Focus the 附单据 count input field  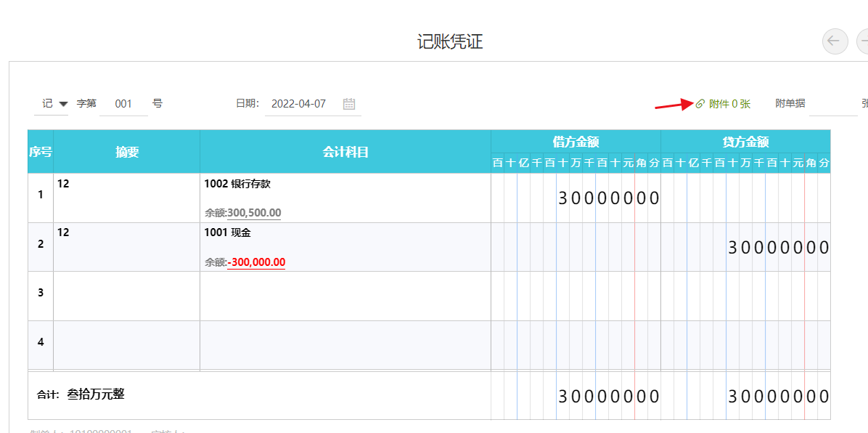[x=833, y=104]
